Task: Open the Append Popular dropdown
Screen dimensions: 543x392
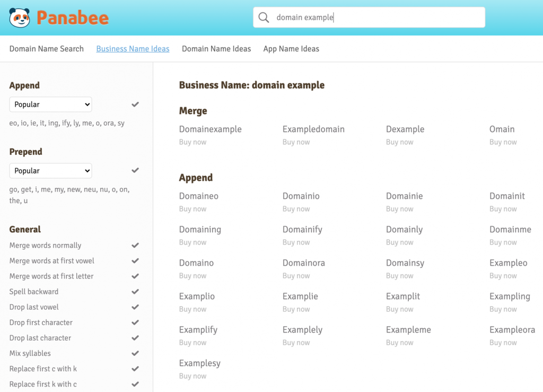Action: tap(50, 104)
